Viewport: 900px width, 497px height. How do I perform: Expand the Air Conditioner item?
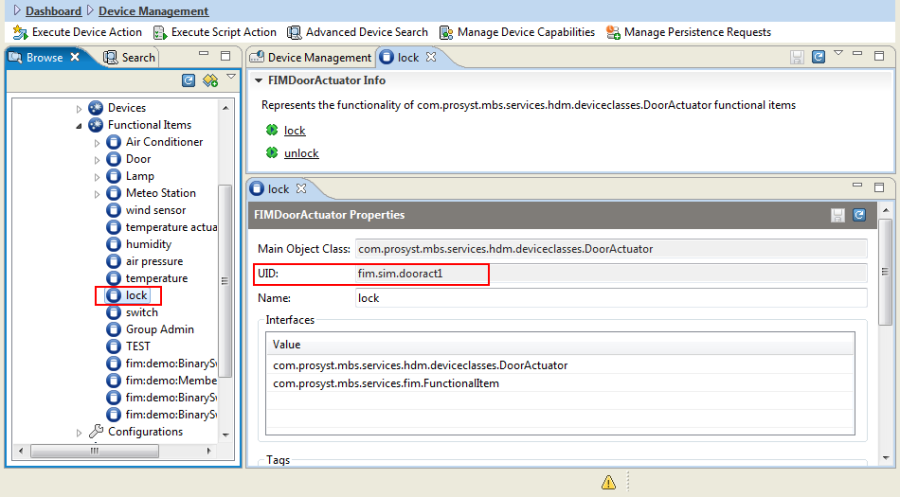click(97, 142)
